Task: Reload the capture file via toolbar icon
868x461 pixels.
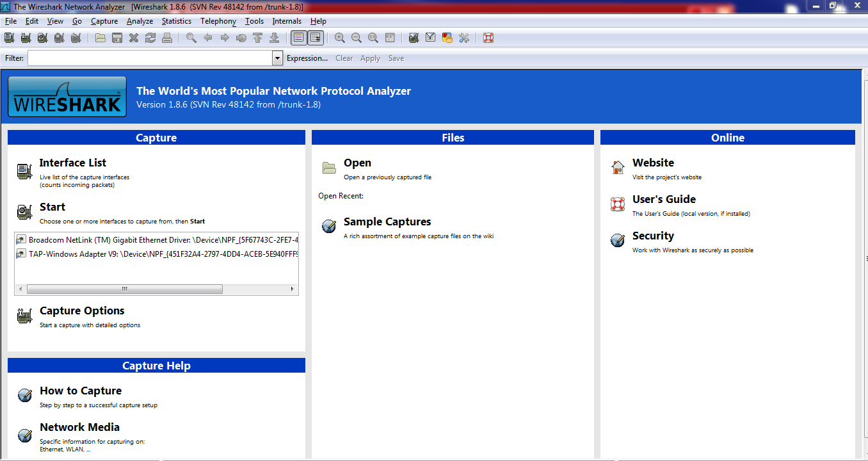Action: (x=150, y=38)
